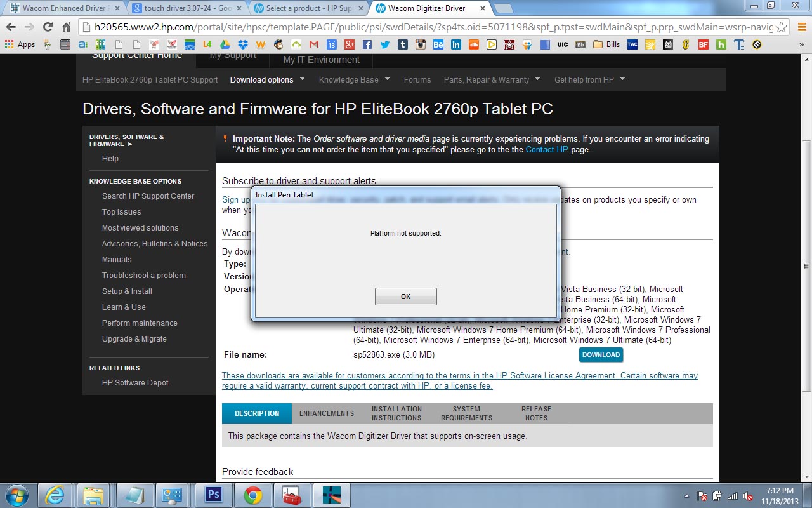Reload the page with the refresh icon
812x508 pixels.
(x=48, y=27)
